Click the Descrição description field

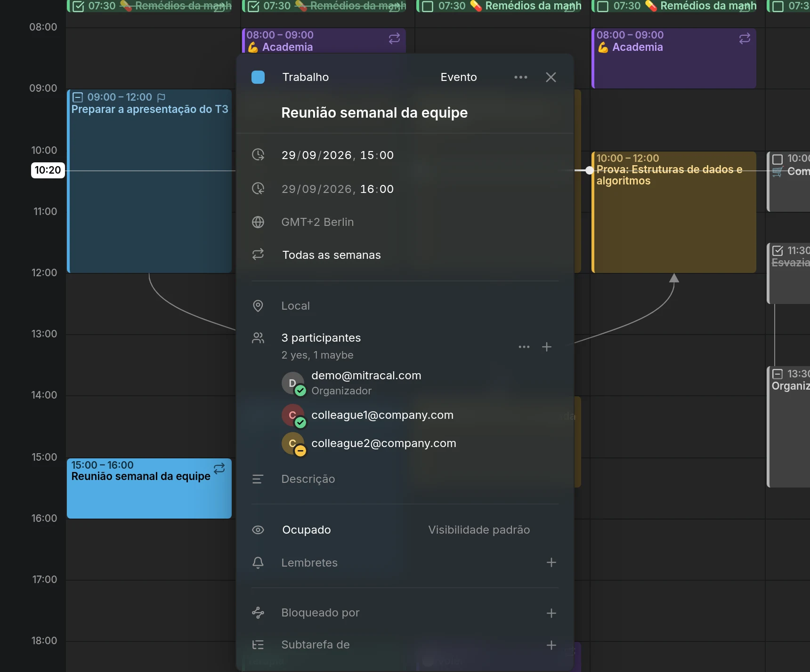[x=308, y=479]
